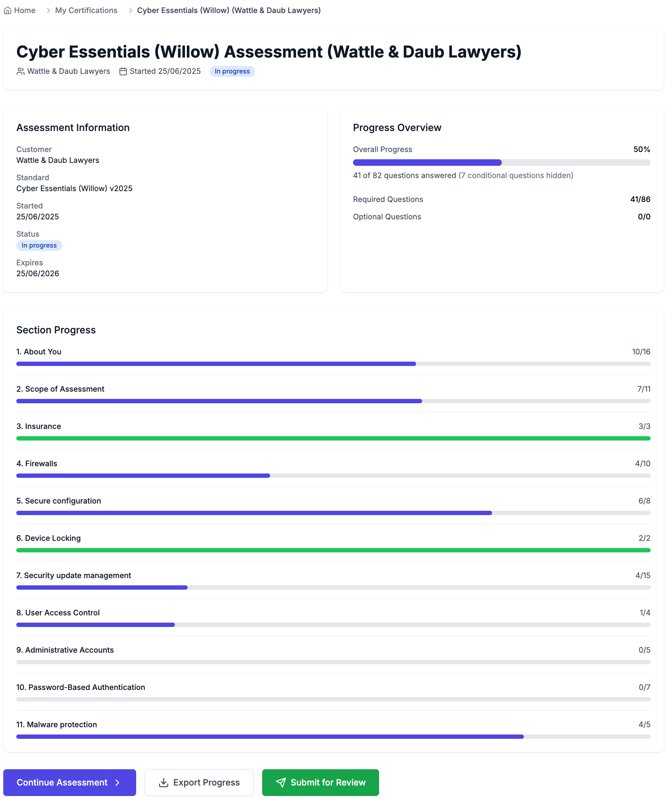Click the paper plane icon on Submit
Image resolution: width=672 pixels, height=800 pixels.
click(x=281, y=783)
